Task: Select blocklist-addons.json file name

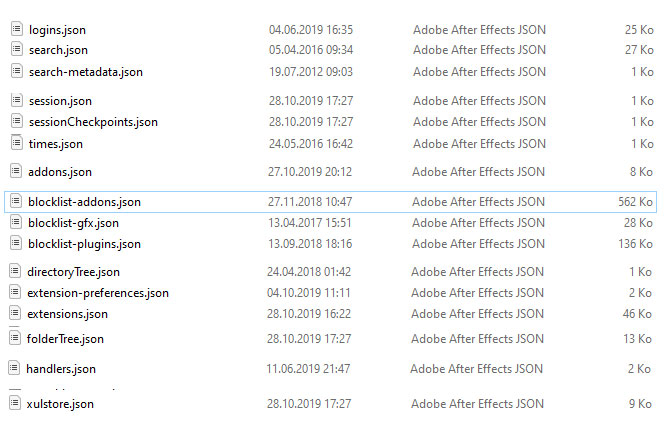Action: click(84, 202)
